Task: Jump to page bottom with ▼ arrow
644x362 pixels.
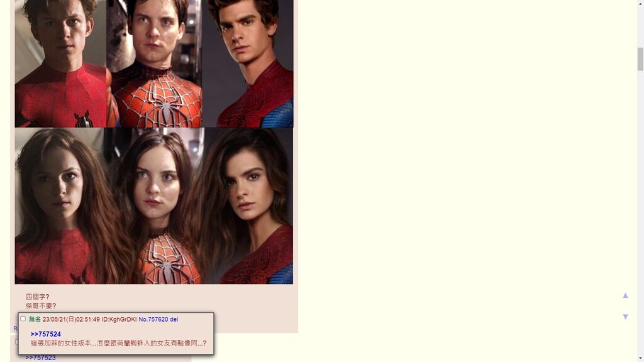Action: pyautogui.click(x=625, y=317)
